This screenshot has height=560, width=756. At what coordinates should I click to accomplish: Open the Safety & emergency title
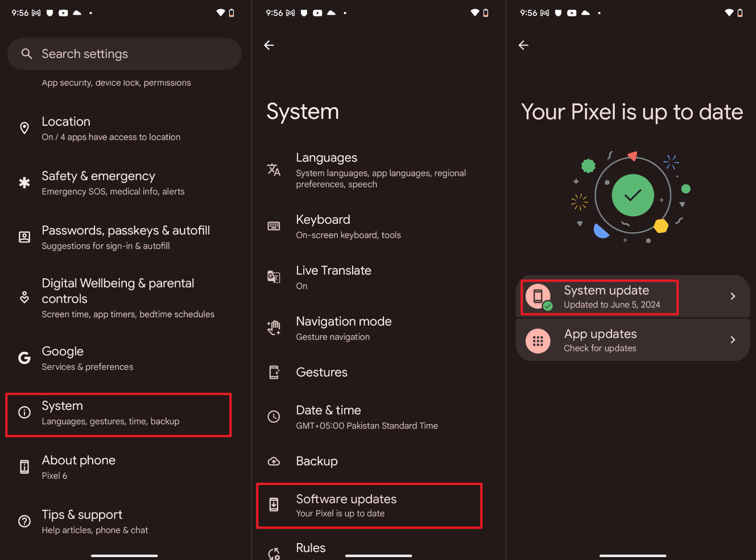(x=98, y=176)
